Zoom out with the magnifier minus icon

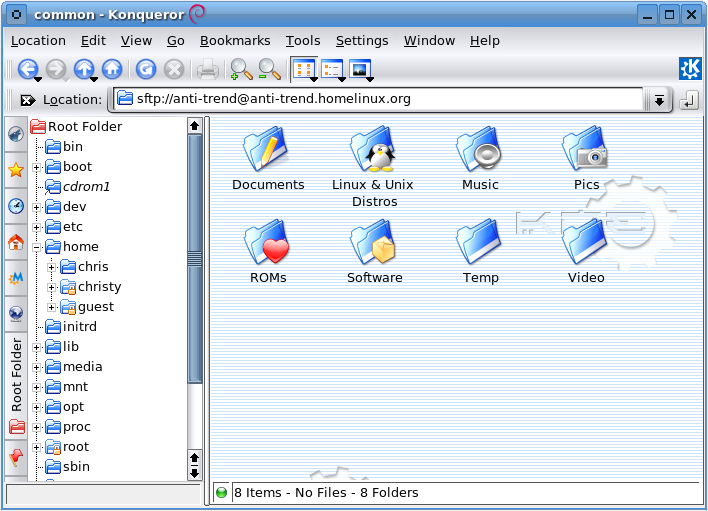(x=270, y=70)
